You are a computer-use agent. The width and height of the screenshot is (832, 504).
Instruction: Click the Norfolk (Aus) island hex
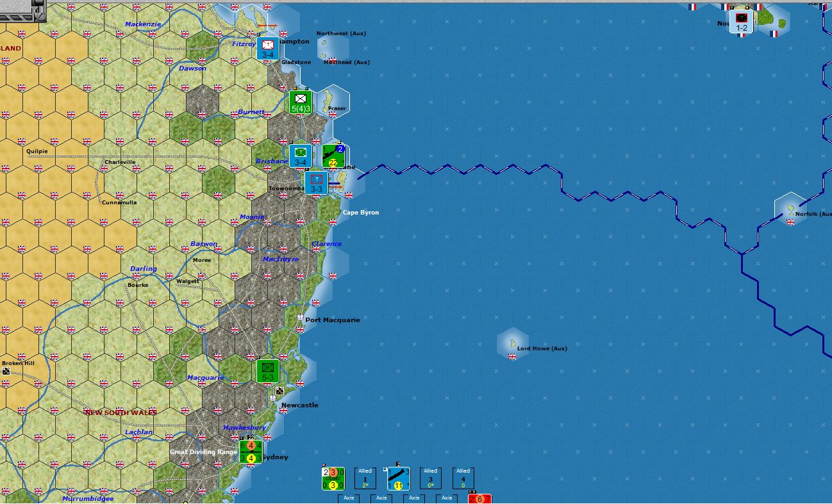click(790, 210)
